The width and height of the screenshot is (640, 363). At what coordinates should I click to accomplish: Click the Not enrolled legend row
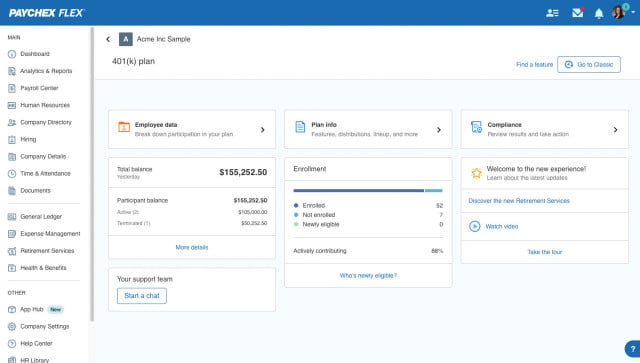tap(368, 215)
